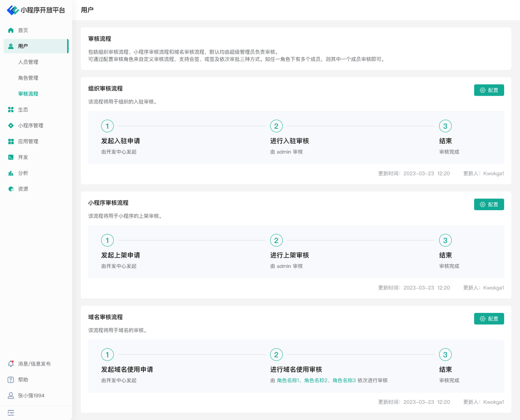Open the 张小强1994 user profile
520x420 pixels.
click(x=31, y=396)
